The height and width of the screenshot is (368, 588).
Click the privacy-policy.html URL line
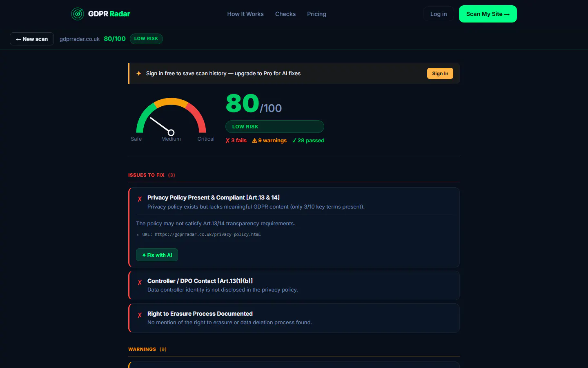pos(201,235)
